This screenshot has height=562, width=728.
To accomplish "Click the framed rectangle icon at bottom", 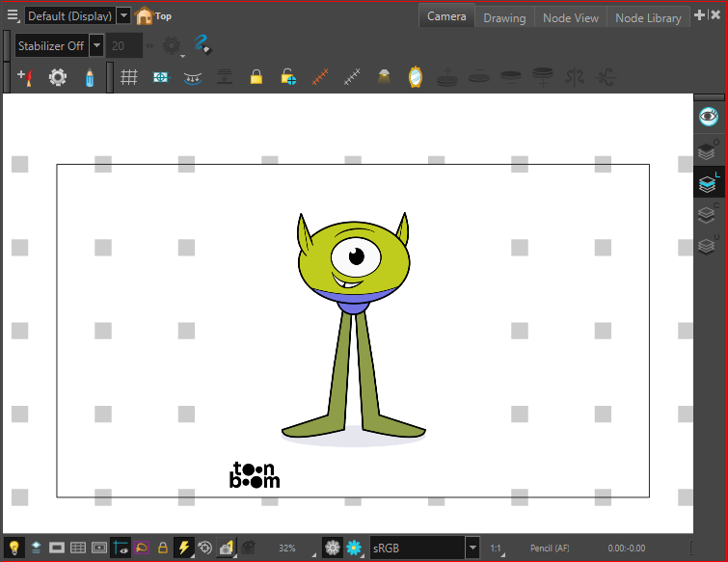I will click(x=99, y=549).
